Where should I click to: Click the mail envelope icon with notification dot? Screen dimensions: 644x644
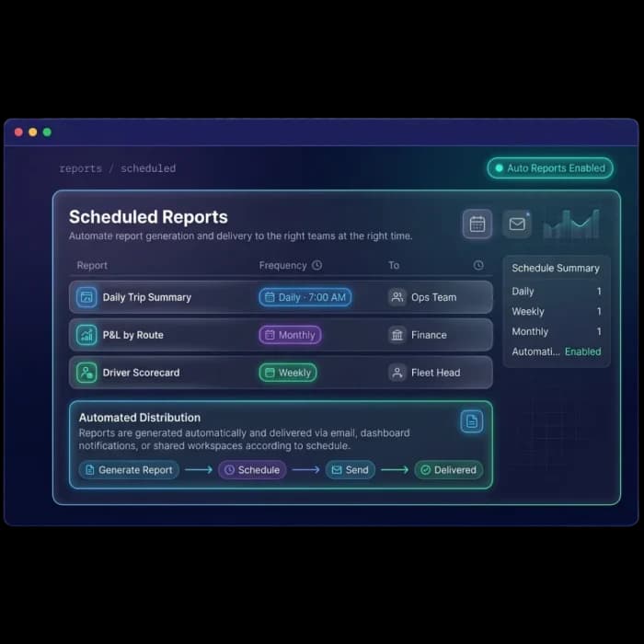pyautogui.click(x=517, y=224)
